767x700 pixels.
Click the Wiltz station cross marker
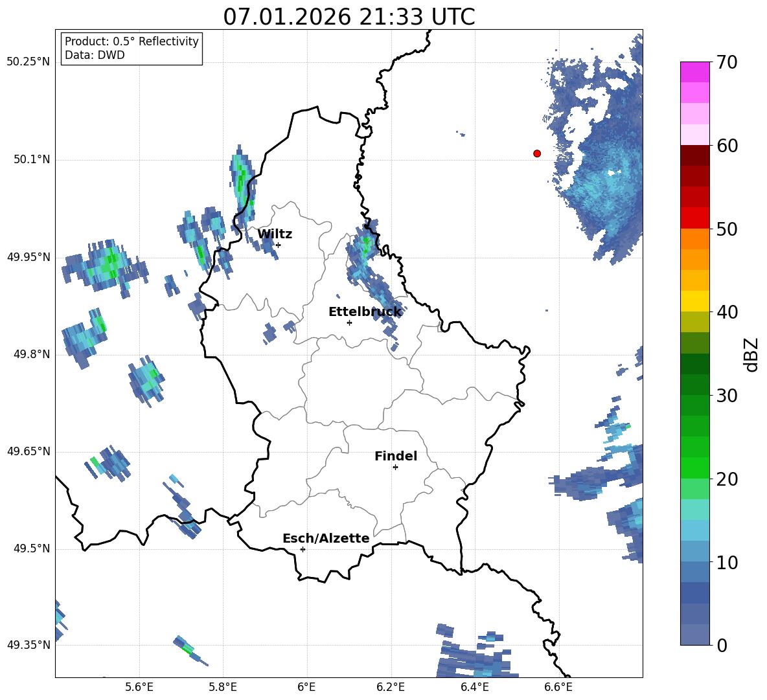[x=279, y=245]
